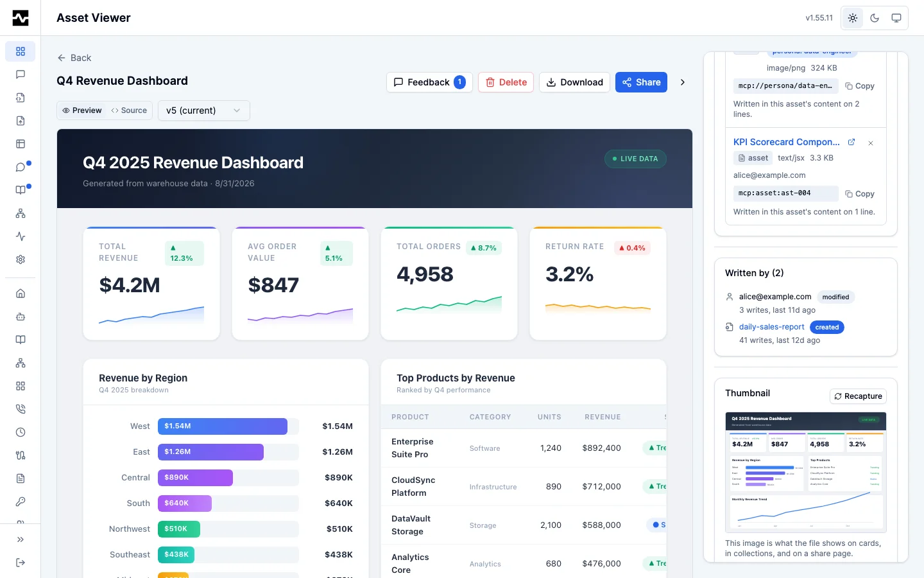Click the LIVE DATA badge
The width and height of the screenshot is (924, 578).
[x=635, y=159]
